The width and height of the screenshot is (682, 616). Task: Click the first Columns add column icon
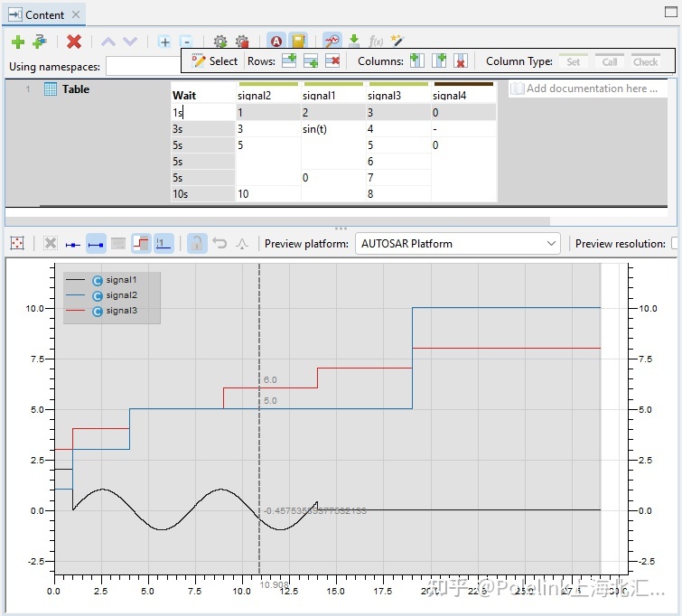point(416,61)
